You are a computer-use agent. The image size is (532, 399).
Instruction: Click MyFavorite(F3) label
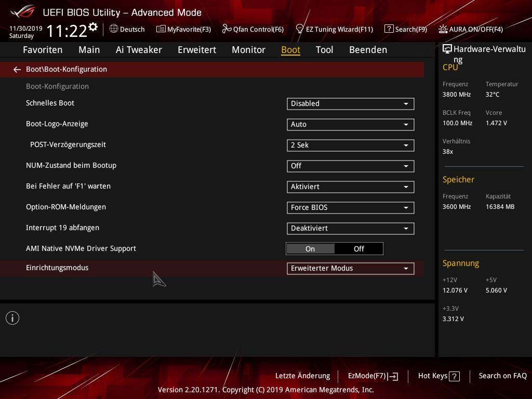point(189,30)
